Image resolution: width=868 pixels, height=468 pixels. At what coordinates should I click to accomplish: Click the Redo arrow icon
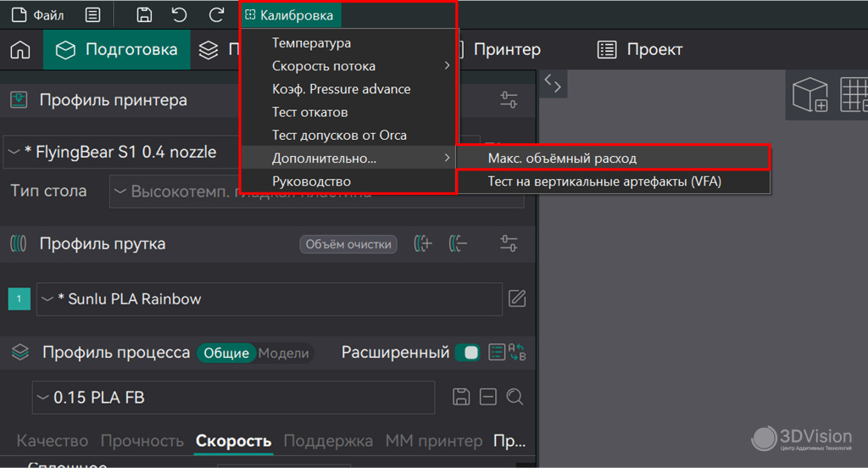click(x=217, y=14)
